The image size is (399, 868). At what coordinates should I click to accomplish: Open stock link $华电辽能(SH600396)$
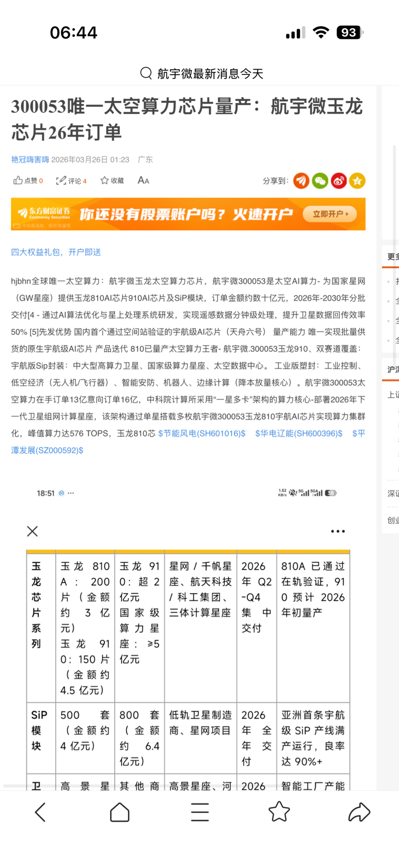coord(299,433)
